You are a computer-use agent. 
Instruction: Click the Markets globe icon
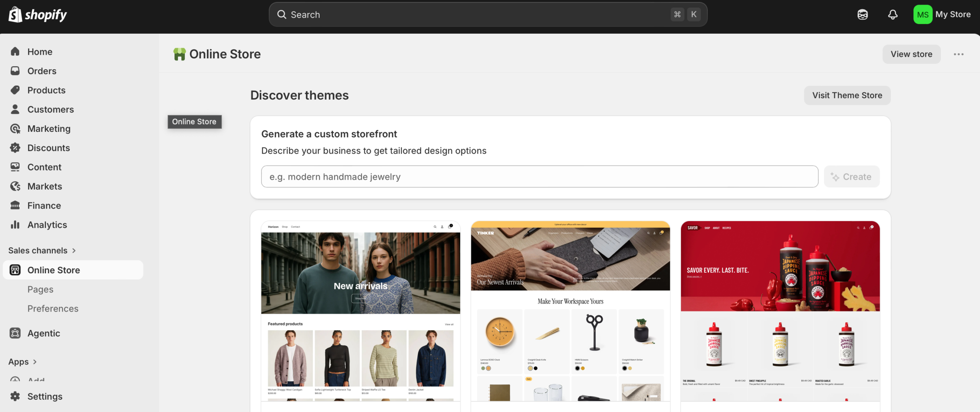point(15,186)
